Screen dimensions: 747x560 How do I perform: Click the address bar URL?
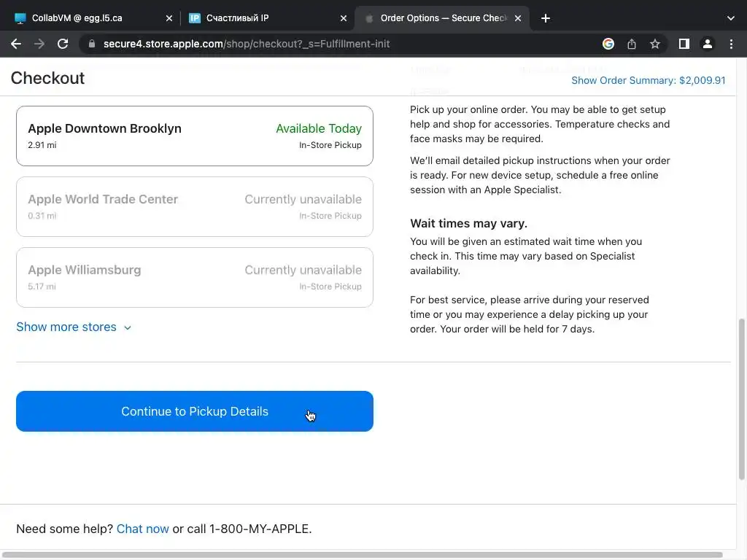click(x=247, y=44)
